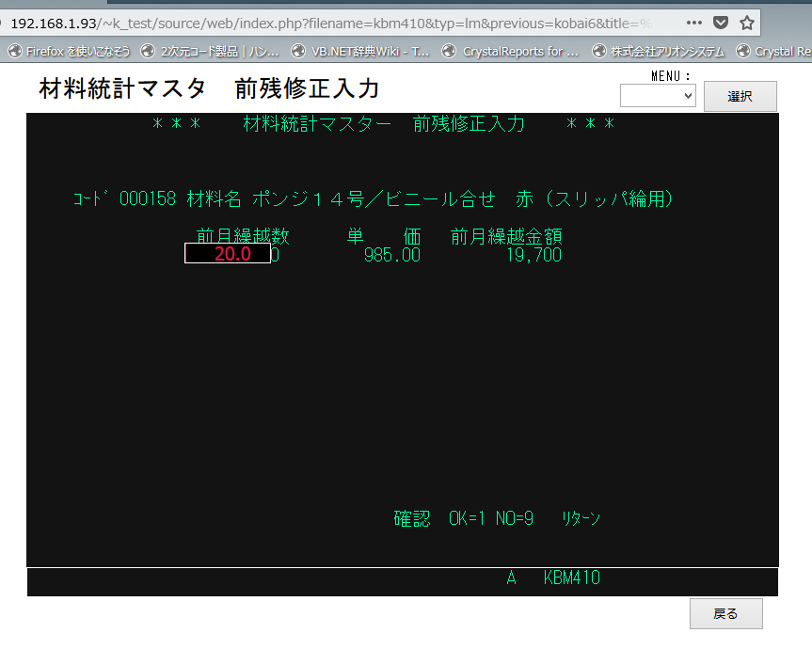The image size is (812, 649).
Task: Click the 戻る button
Action: (x=725, y=613)
